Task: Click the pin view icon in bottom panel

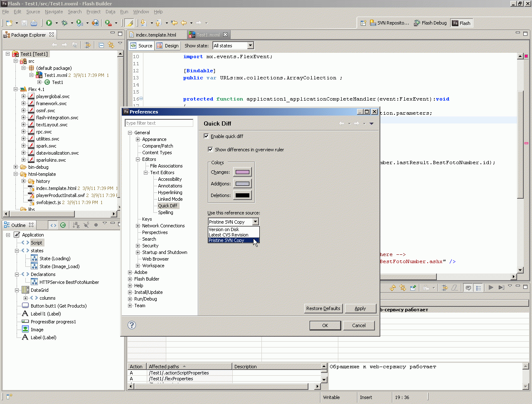Action: [413, 288]
